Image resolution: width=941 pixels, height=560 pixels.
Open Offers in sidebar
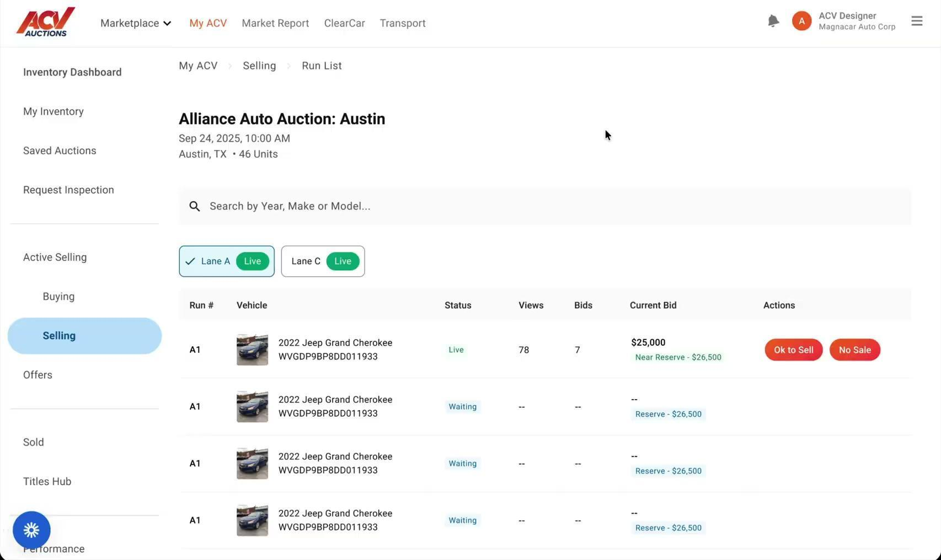(38, 375)
